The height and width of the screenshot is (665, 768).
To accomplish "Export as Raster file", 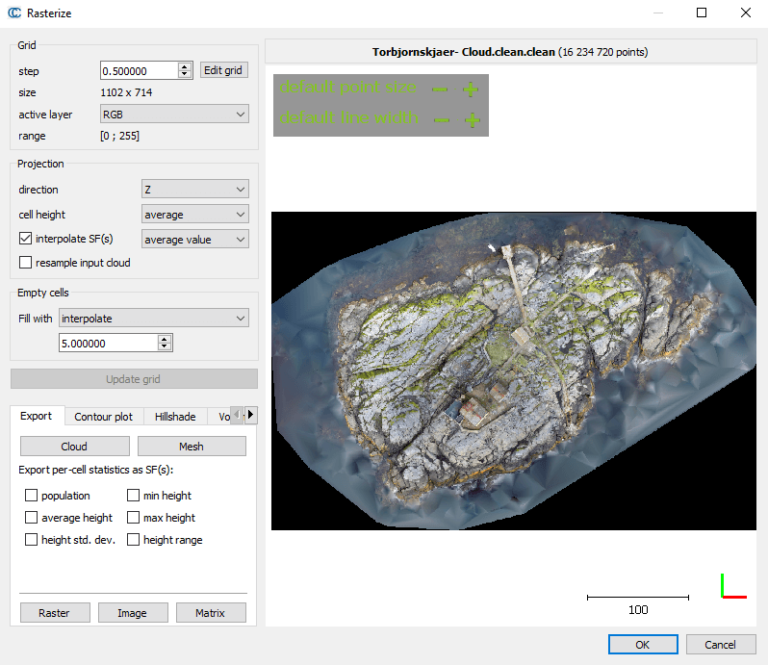I will [55, 613].
